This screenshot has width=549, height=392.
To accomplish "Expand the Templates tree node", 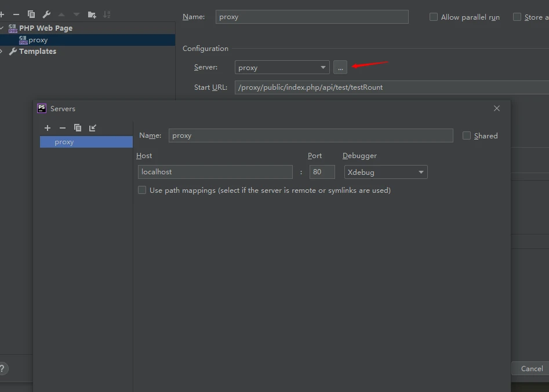I will click(2, 52).
